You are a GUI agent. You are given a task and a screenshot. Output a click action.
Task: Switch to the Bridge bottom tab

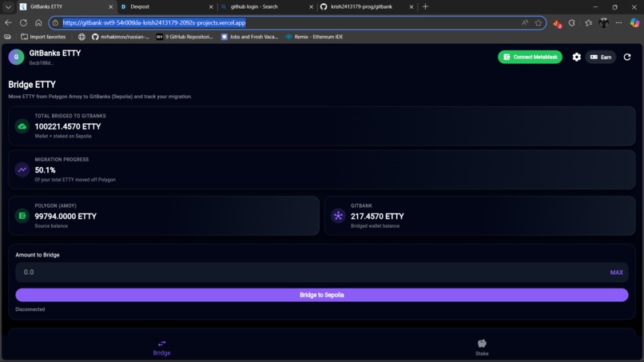point(162,348)
